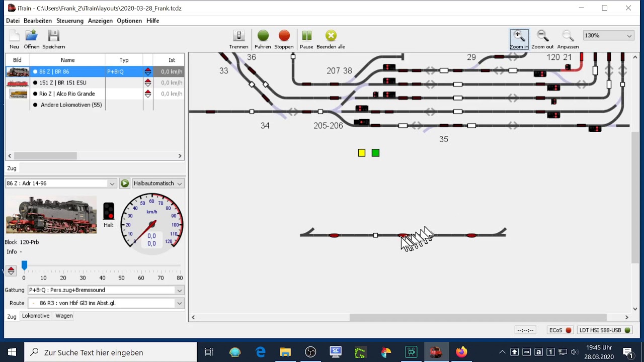Select the 86 Z | BR 86 row
Viewport: 644px width, 362px height.
click(x=95, y=71)
